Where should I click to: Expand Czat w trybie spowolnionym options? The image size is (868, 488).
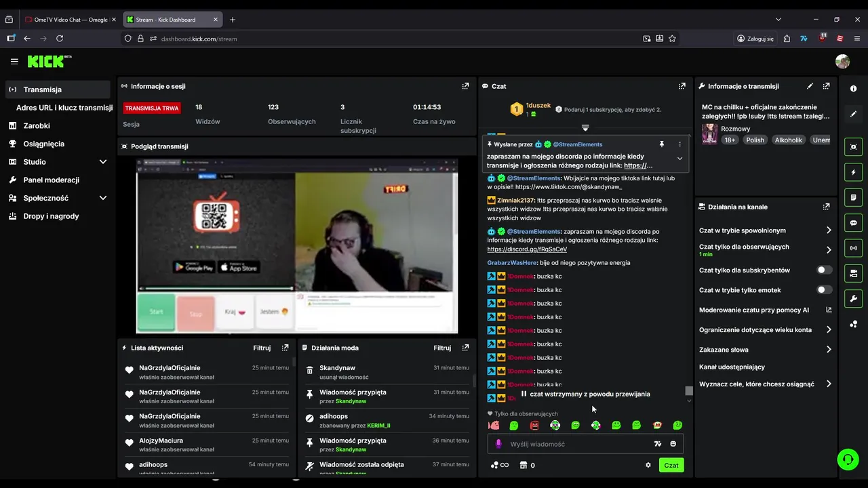[828, 230]
